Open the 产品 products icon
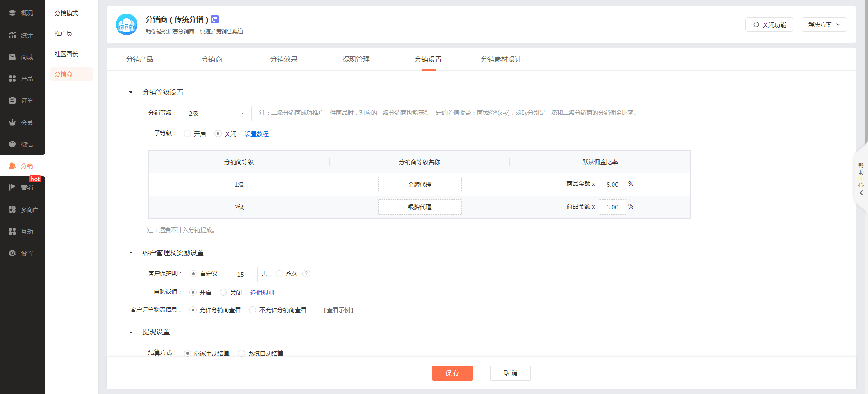Image resolution: width=868 pixels, height=394 pixels. click(x=12, y=79)
